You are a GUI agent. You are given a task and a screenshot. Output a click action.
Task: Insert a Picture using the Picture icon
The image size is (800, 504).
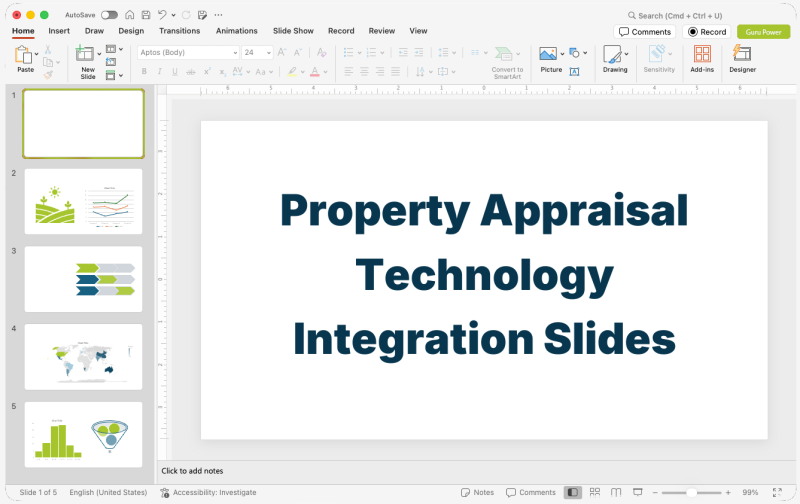tap(548, 54)
